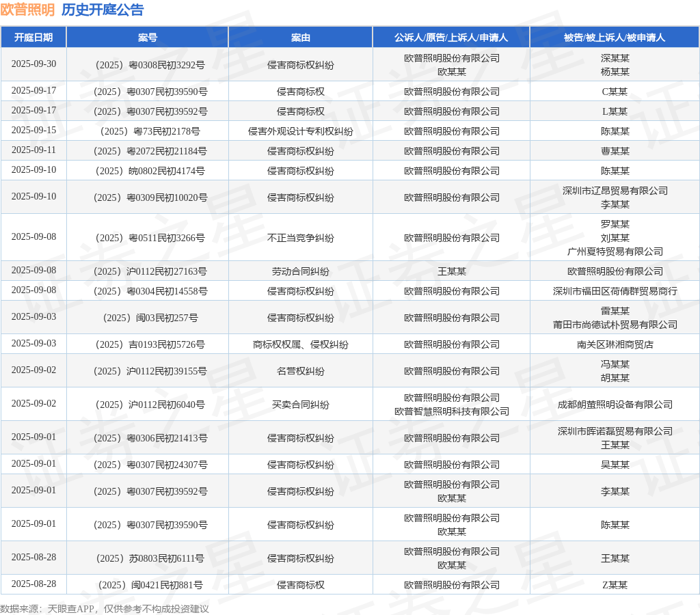The image size is (700, 615).
Task: Select the 案由 column header
Action: (301, 38)
